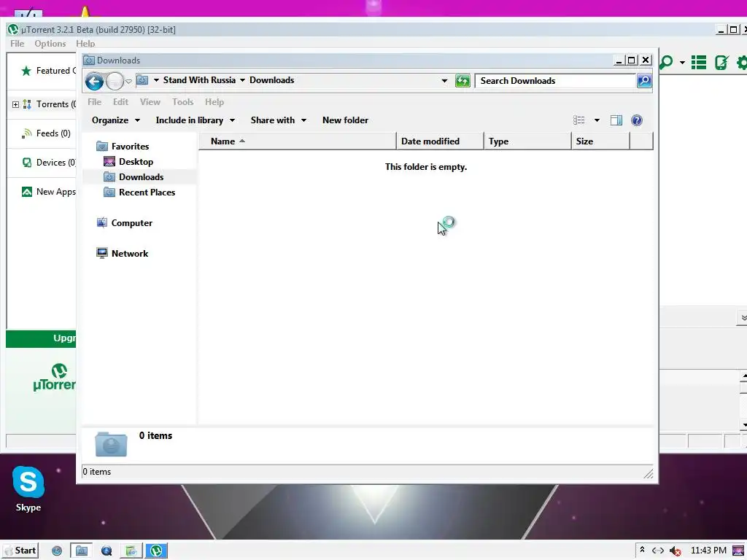Open Explorer Help menu

(214, 102)
